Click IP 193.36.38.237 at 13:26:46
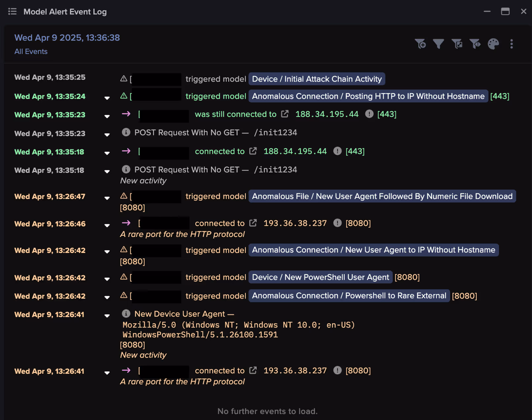Viewport: 532px width, 420px height. 295,223
